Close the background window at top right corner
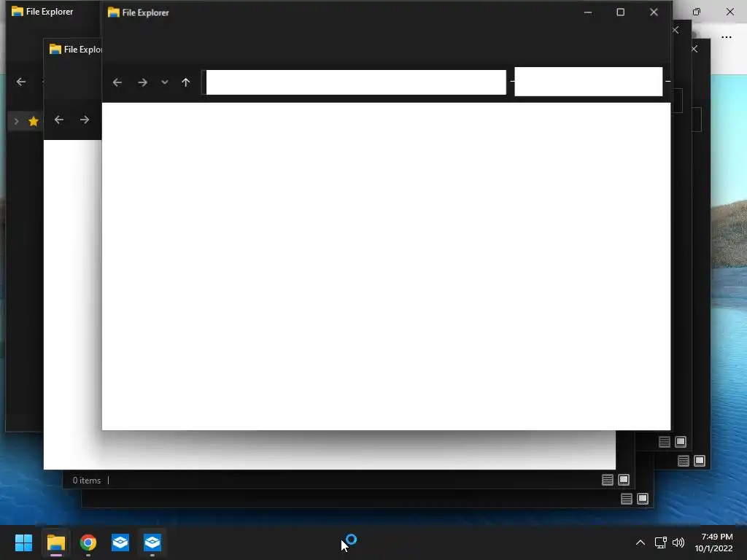 729,12
